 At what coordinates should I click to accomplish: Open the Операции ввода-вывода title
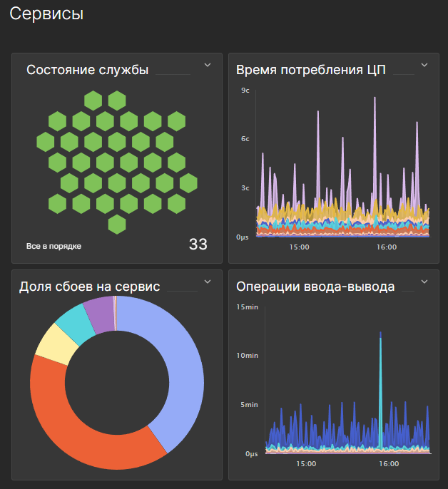pyautogui.click(x=315, y=287)
